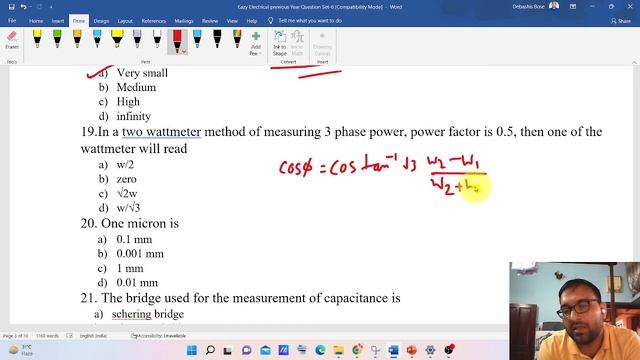
Task: Click the 'schering' misspelled word
Action: [x=131, y=314]
